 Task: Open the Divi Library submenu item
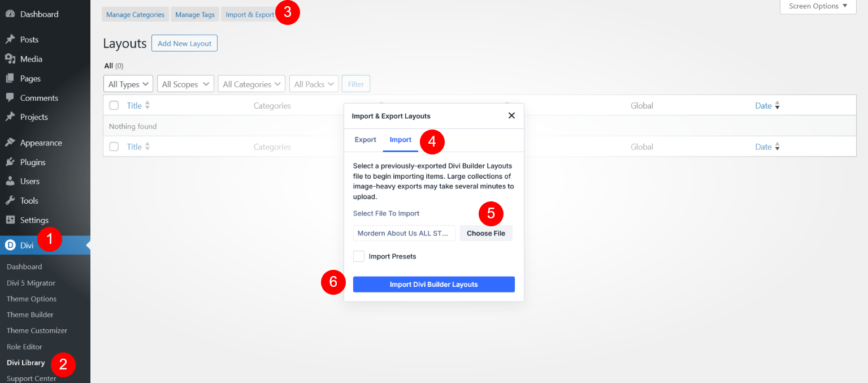(x=25, y=363)
